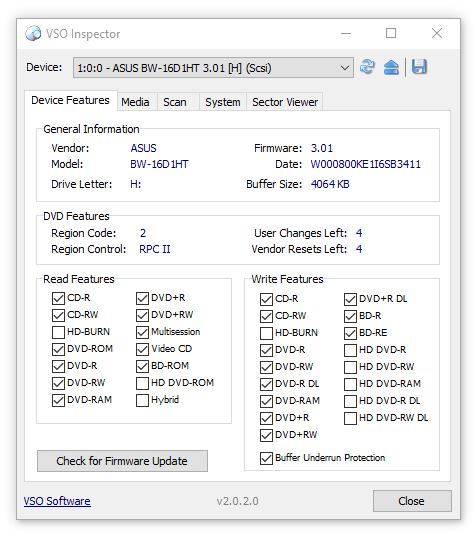Toggle Read Features DVD-RW checkbox

(58, 383)
